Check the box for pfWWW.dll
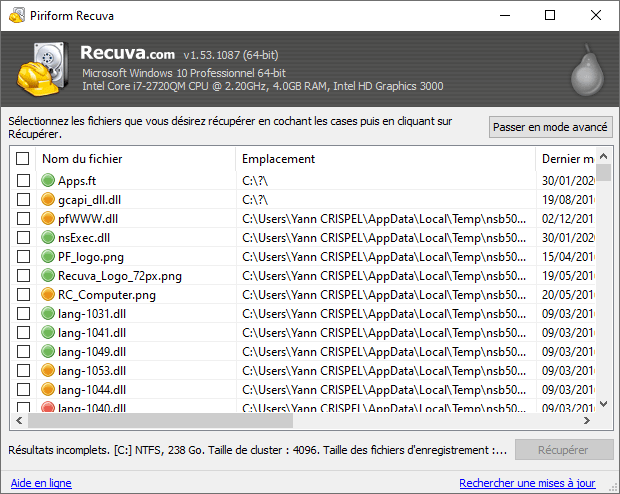The height and width of the screenshot is (494, 620). pos(23,218)
